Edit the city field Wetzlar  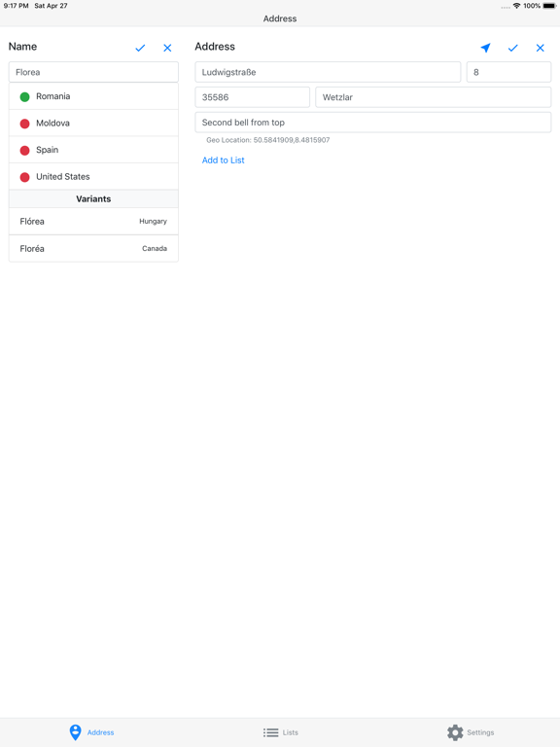point(434,97)
